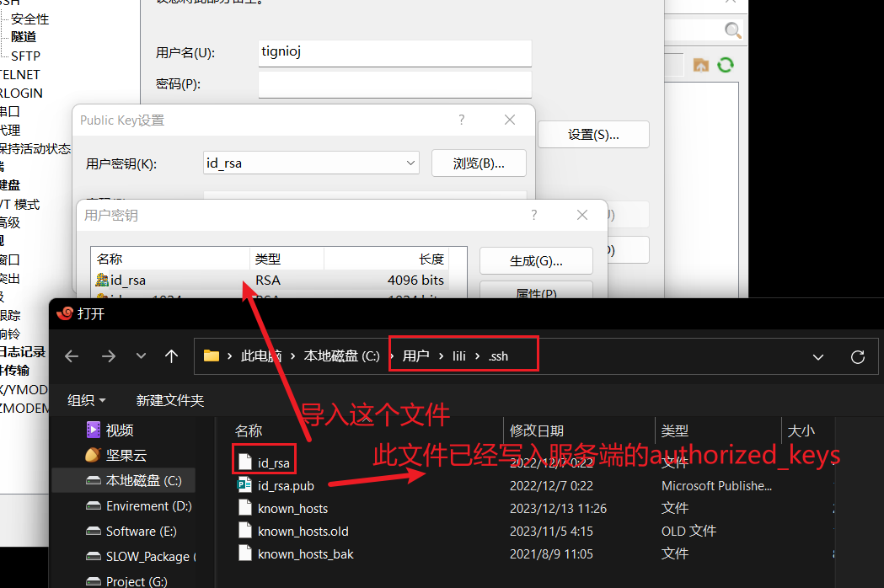
Task: Click the 浏览(B)... button
Action: [x=479, y=163]
